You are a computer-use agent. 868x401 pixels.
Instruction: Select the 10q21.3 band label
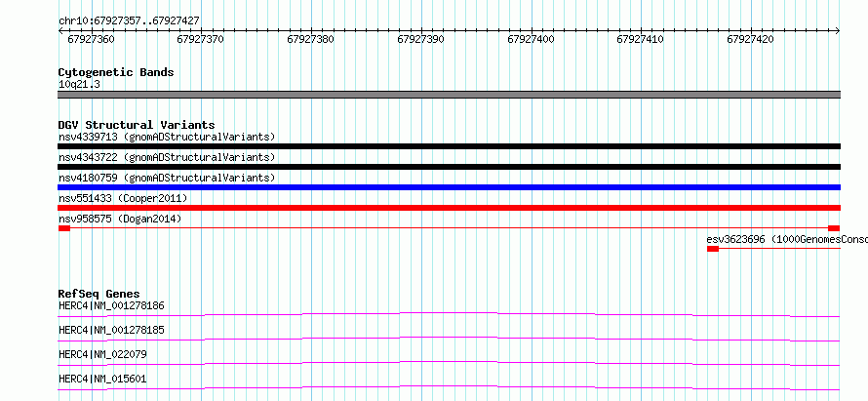point(79,85)
